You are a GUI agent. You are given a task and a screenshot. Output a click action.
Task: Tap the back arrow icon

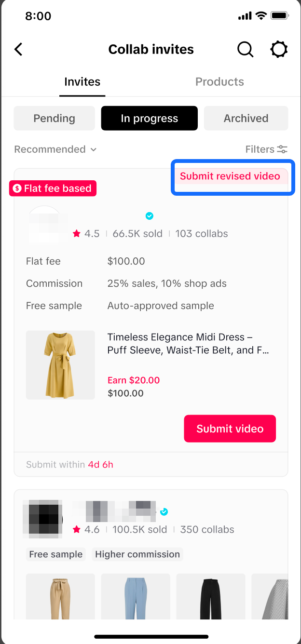(x=19, y=49)
